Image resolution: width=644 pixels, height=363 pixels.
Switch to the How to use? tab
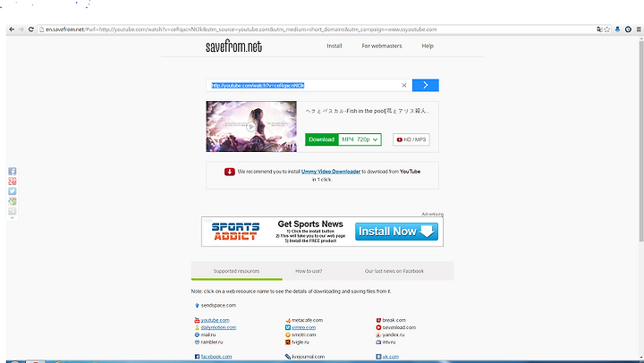coord(309,271)
